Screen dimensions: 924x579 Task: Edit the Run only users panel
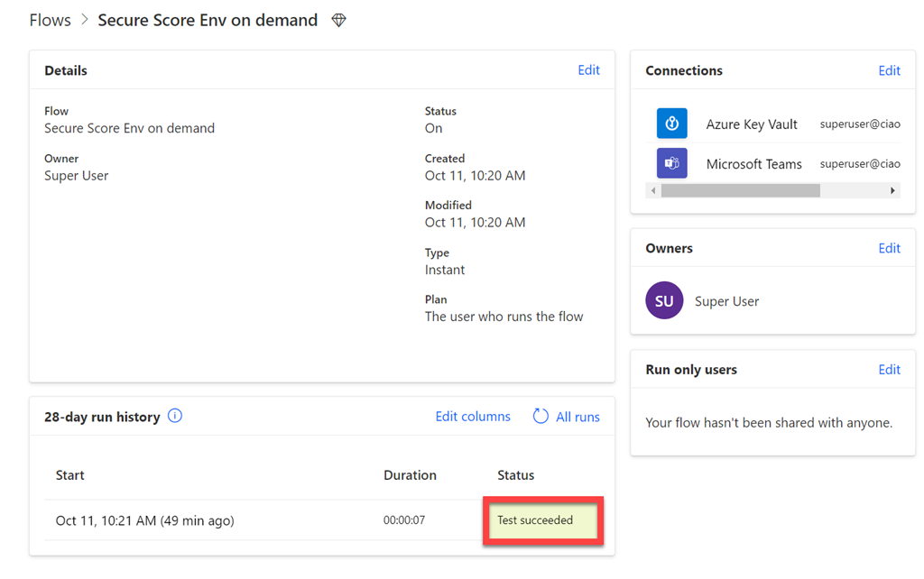click(x=889, y=370)
